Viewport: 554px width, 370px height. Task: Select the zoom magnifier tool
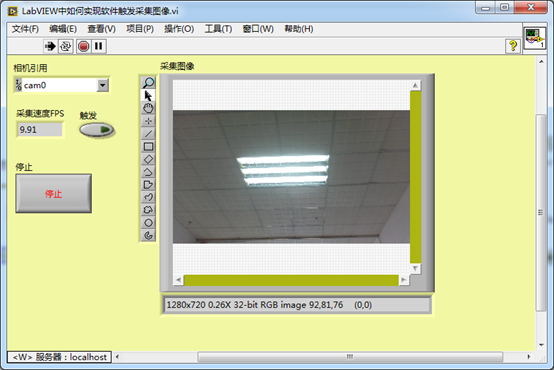[148, 83]
